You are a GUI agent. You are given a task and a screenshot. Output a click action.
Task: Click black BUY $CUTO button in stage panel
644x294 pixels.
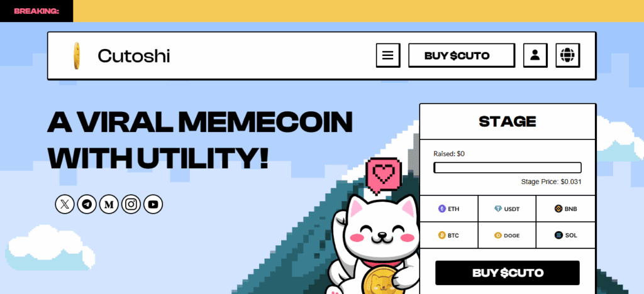click(508, 273)
